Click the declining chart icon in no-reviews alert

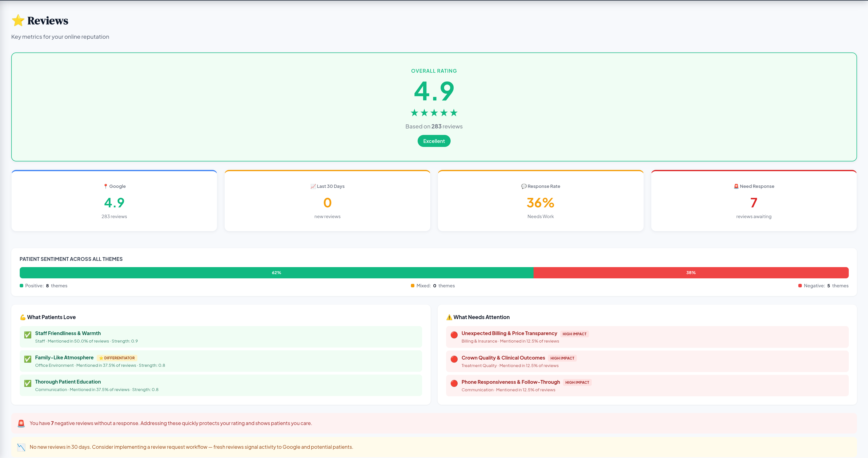click(21, 447)
